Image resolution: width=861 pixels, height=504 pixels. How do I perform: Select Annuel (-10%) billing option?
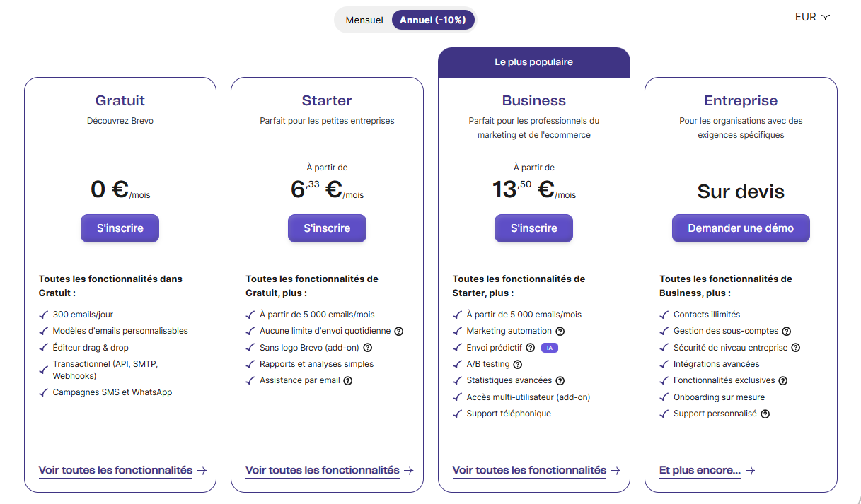coord(433,20)
